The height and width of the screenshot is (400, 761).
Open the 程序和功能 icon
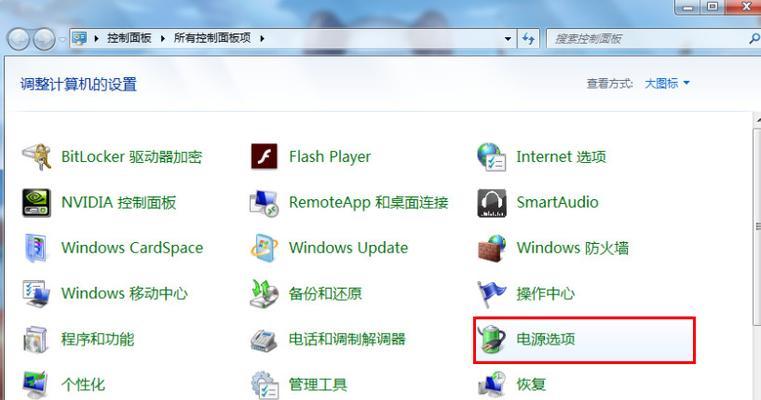pos(36,339)
